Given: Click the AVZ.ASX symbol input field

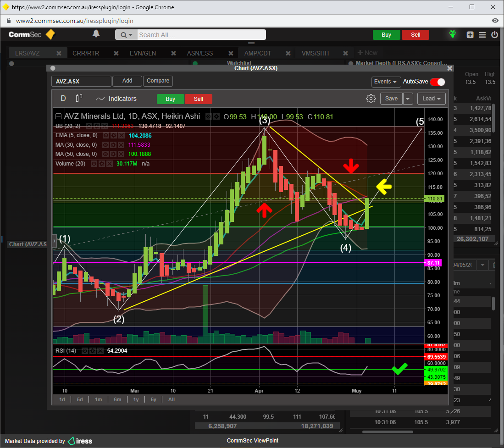Looking at the screenshot, I should click(81, 81).
